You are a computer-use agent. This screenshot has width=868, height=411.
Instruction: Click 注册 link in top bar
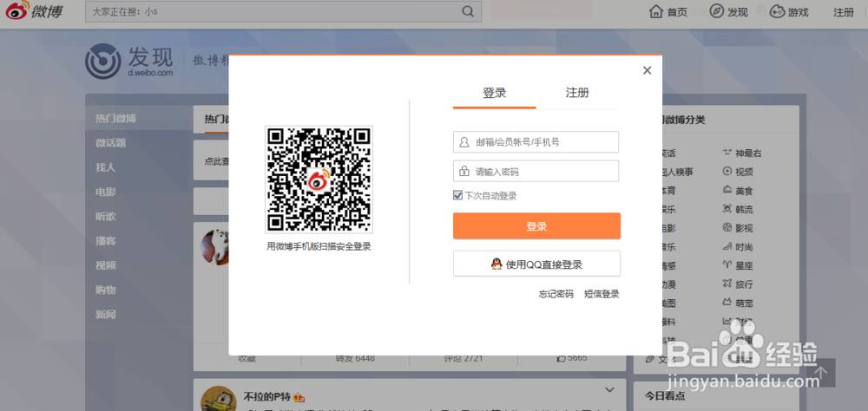(844, 11)
